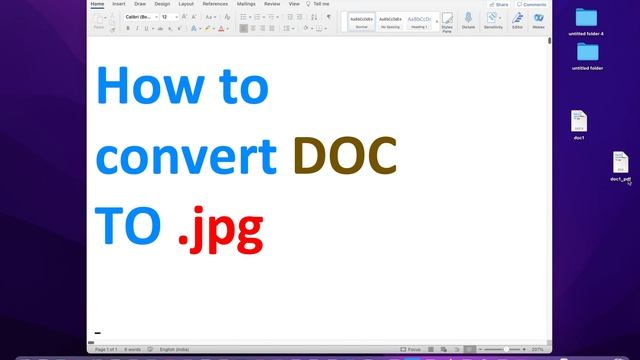640x360 pixels.
Task: Increase paragraph indent
Action: [300, 17]
